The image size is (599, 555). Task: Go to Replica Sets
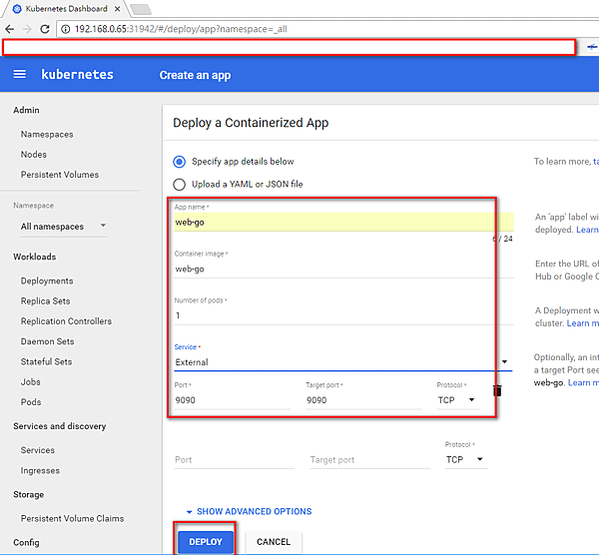coord(45,301)
